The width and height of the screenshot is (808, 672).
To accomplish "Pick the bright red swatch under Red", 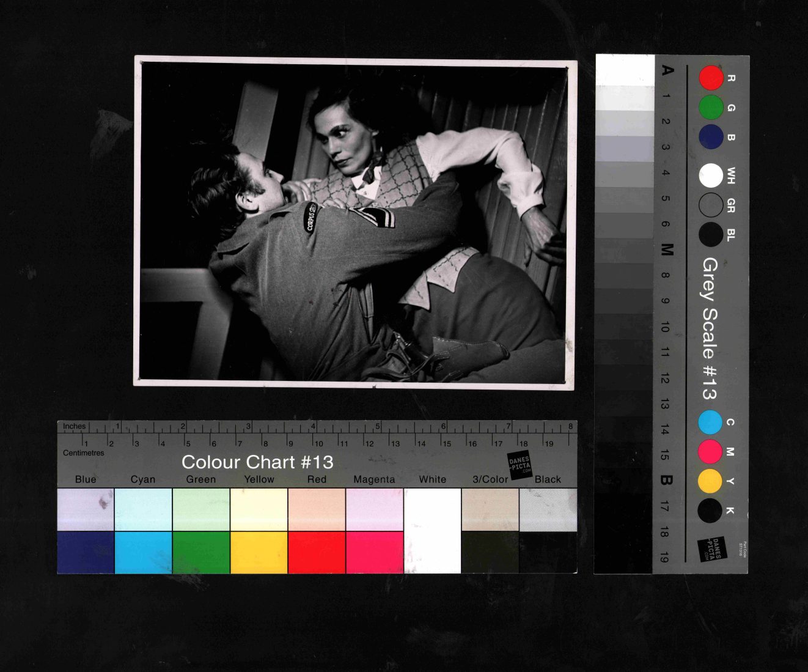I will [317, 553].
